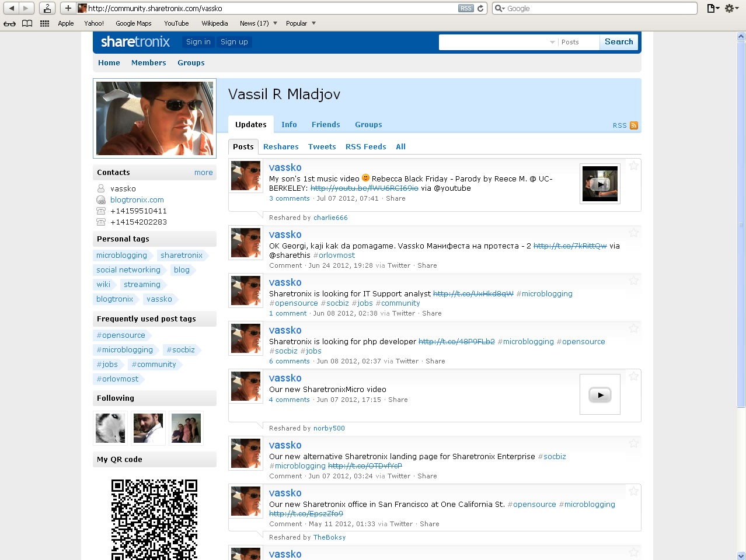746x560 pixels.
Task: Open the 3 comments link
Action: [290, 198]
